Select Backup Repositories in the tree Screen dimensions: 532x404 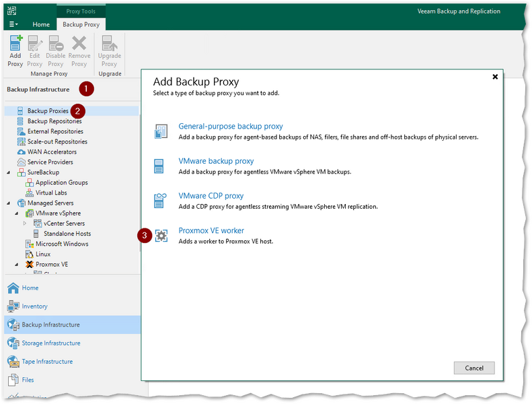(54, 121)
